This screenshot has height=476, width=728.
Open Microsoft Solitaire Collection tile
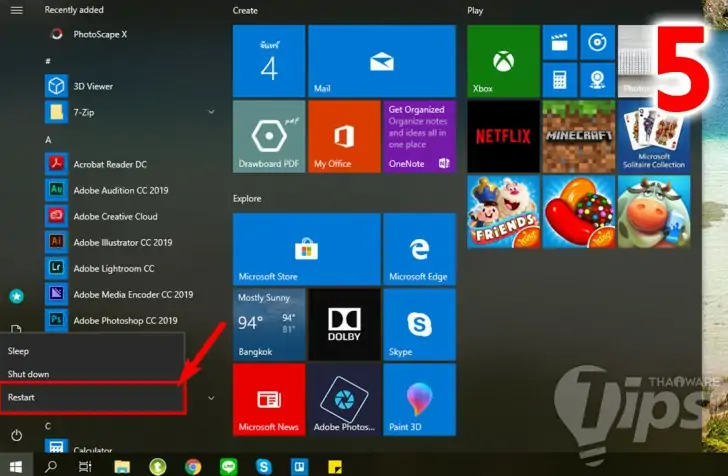(654, 137)
